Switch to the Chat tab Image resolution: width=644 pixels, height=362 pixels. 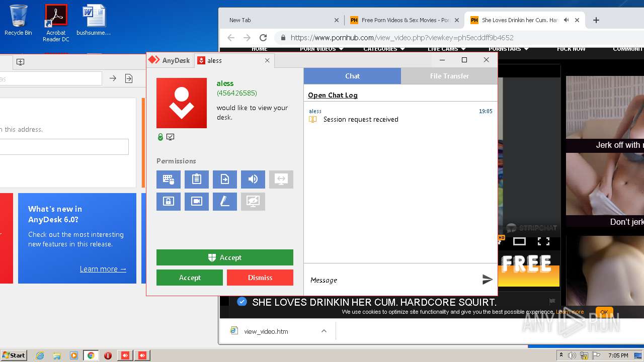(352, 76)
